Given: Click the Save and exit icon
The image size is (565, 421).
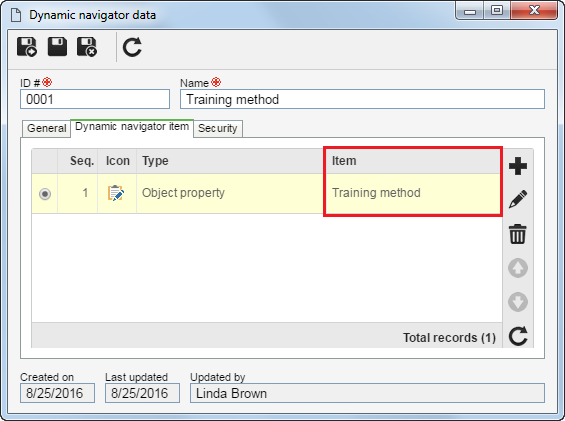Looking at the screenshot, I should [x=87, y=47].
